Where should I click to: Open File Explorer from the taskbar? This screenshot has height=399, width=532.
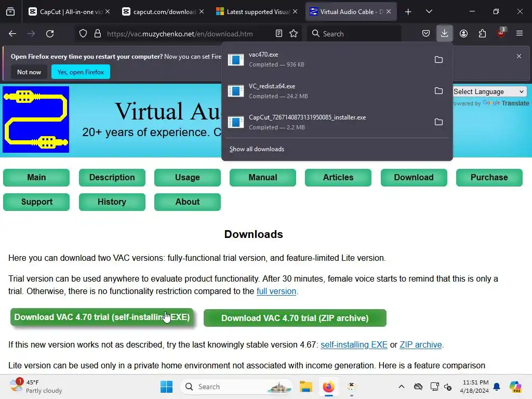click(x=305, y=387)
